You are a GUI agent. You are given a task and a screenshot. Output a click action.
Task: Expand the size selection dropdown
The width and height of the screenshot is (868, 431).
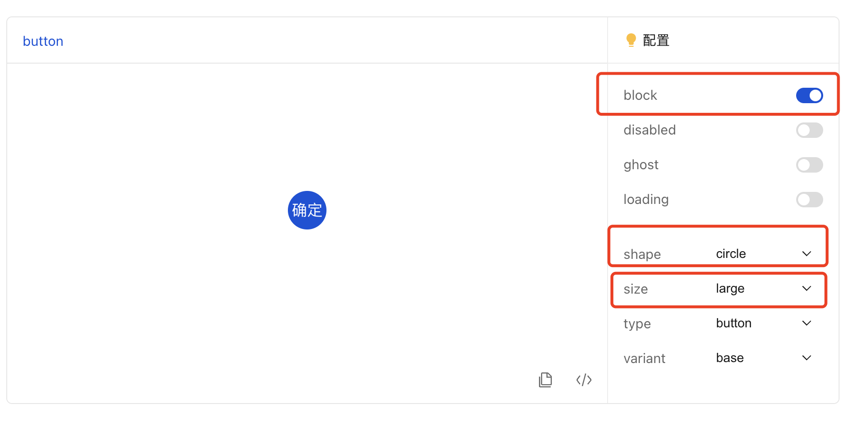[806, 288]
